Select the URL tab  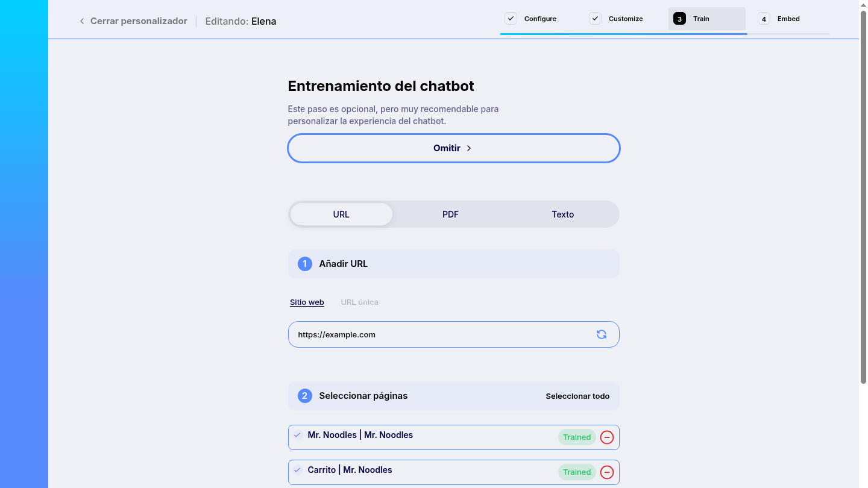pos(341,214)
